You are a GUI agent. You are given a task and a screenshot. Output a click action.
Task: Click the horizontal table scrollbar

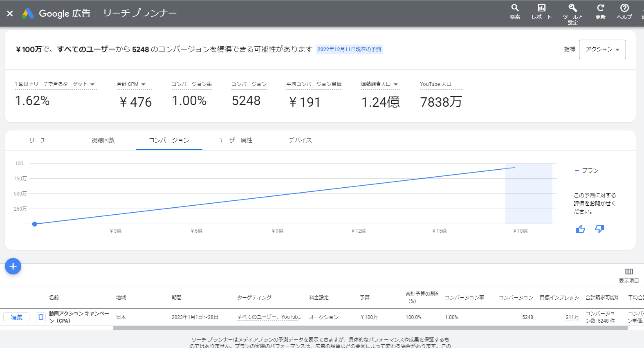(x=370, y=328)
